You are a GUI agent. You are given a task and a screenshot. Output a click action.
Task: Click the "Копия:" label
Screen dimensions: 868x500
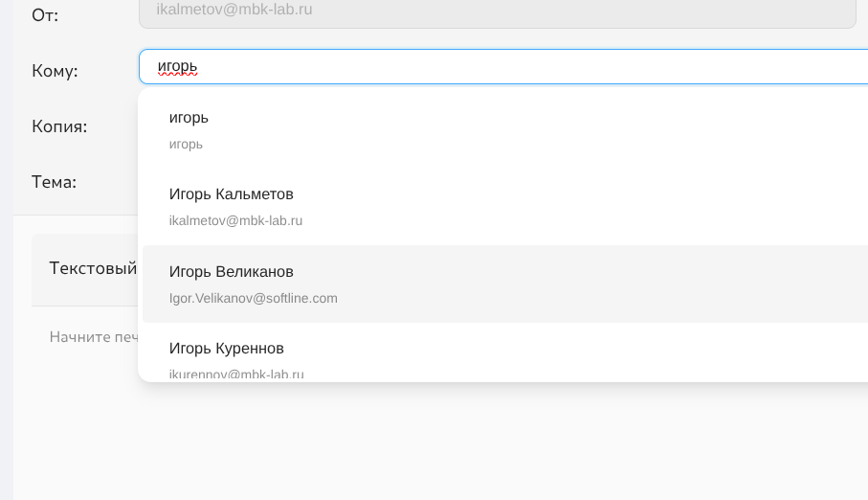pos(59,126)
